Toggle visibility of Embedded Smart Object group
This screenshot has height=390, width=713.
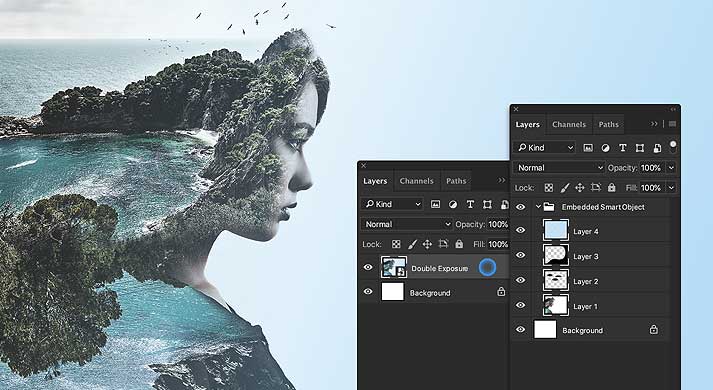pyautogui.click(x=521, y=207)
